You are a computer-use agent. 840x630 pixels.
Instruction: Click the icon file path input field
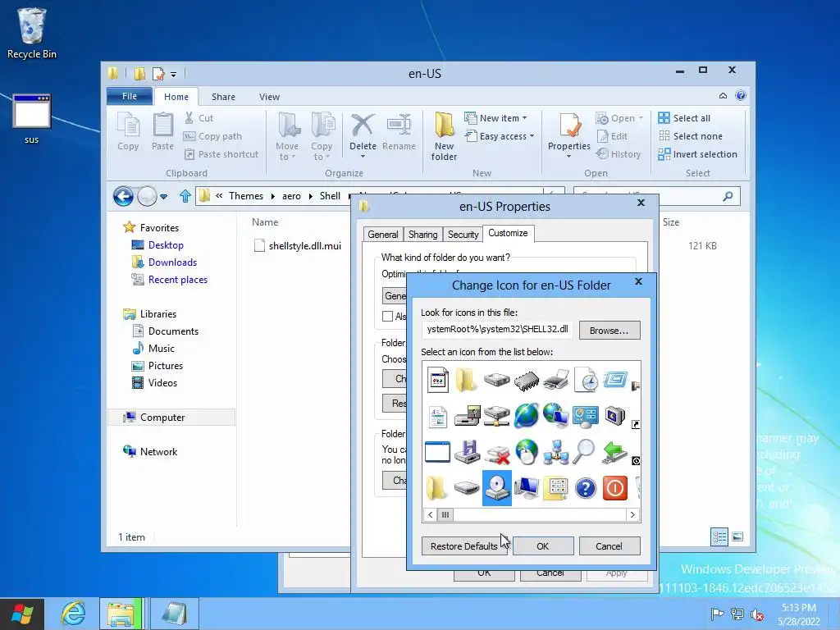(496, 330)
